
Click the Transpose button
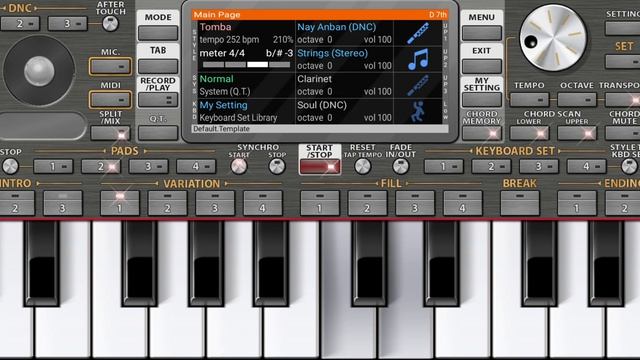point(622,100)
